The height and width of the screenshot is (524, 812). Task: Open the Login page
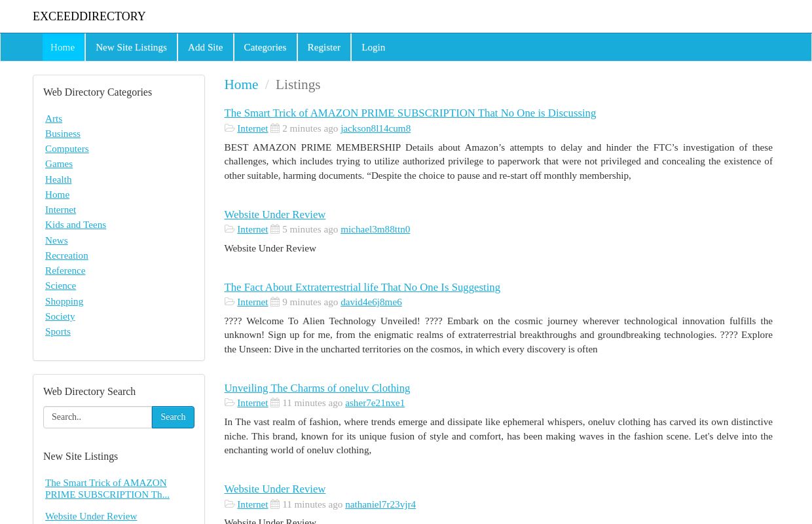(x=373, y=47)
